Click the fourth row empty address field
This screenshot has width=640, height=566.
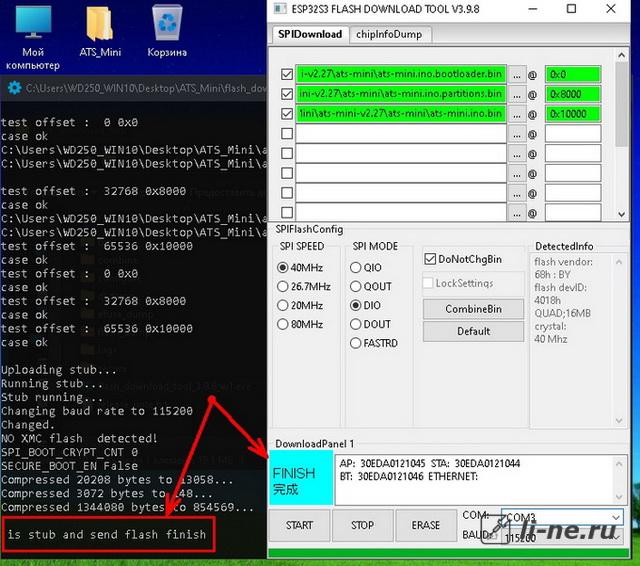click(573, 133)
